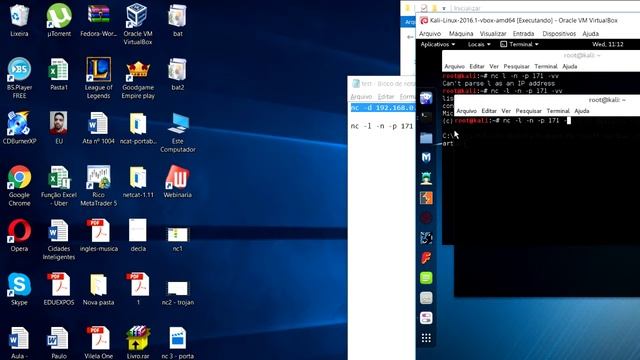Select the nc2 - trojan file icon
The height and width of the screenshot is (360, 640).
178,292
